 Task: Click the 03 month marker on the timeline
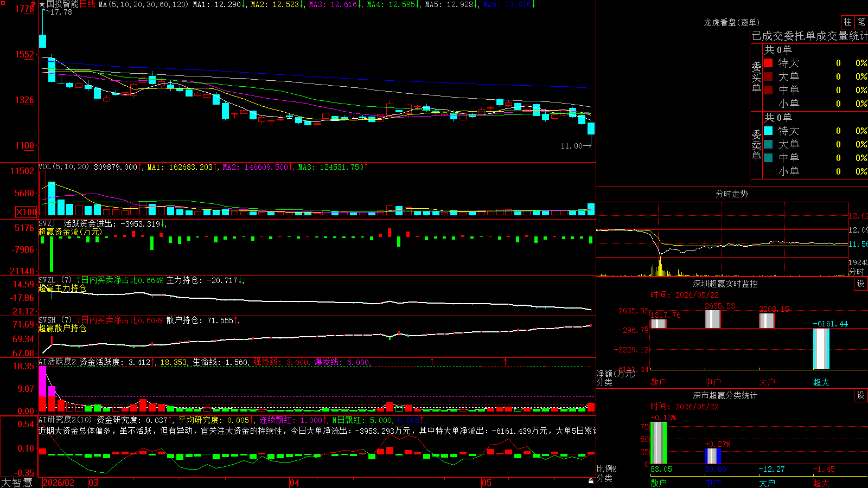93,483
